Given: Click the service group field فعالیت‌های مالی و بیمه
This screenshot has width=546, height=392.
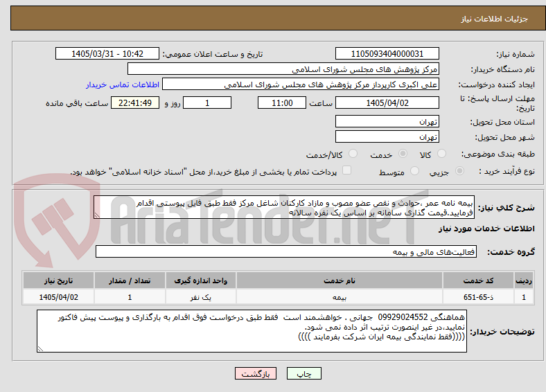Looking at the screenshot, I should [286, 251].
